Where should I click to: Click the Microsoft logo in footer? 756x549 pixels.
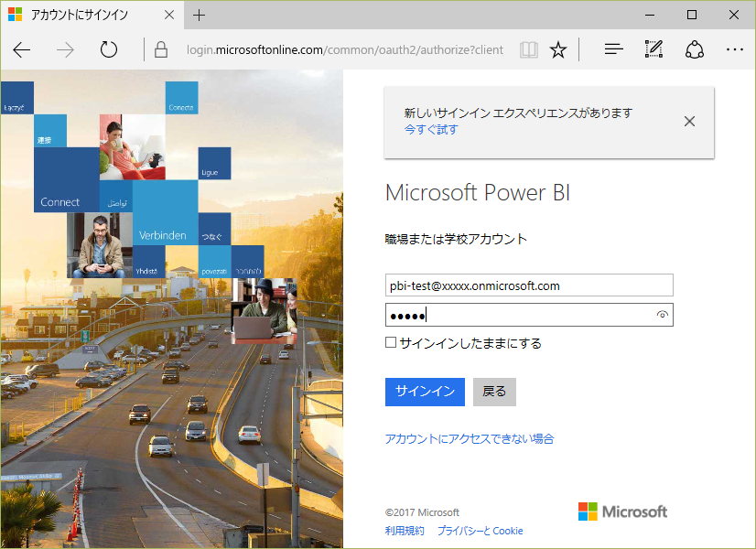tap(622, 511)
